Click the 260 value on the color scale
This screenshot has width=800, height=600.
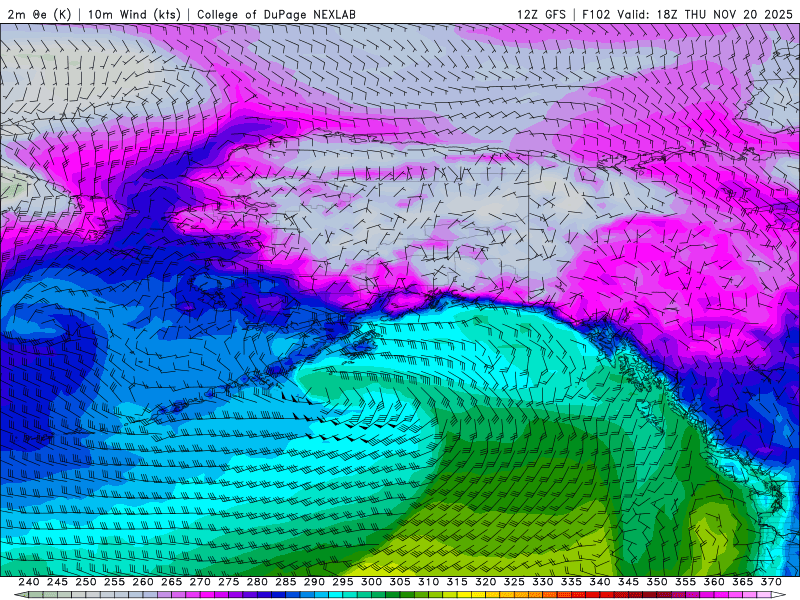(143, 582)
